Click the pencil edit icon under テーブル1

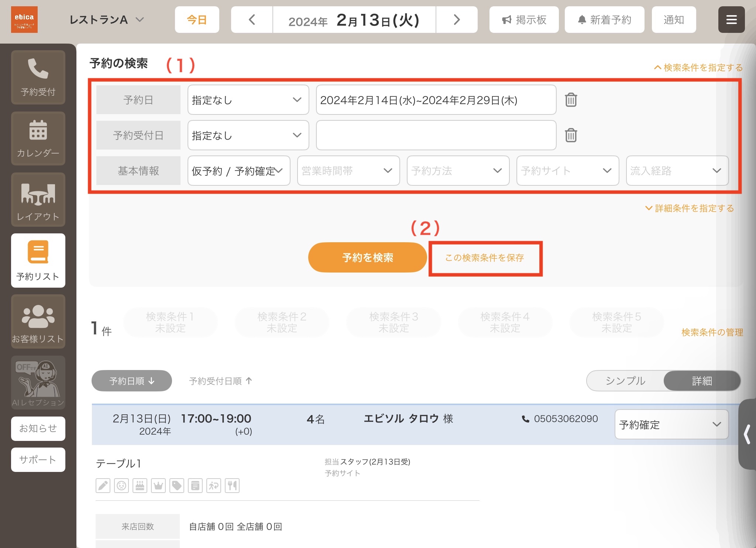pos(103,486)
